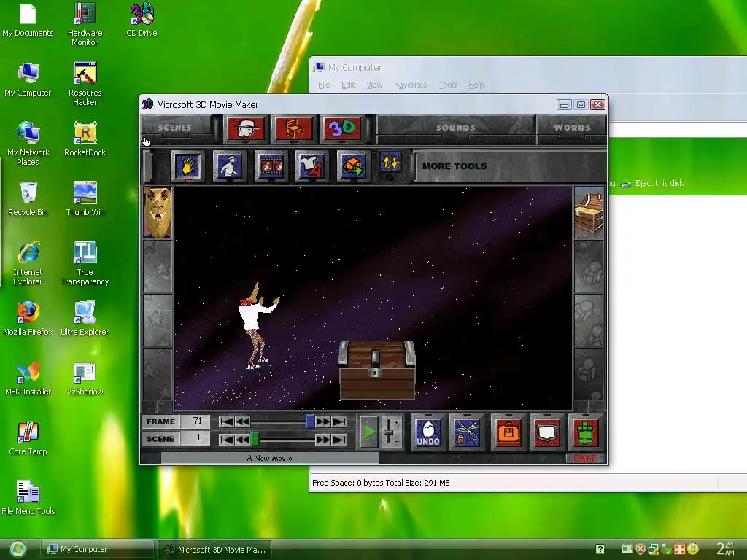Select the actor face thumbnail

click(158, 212)
